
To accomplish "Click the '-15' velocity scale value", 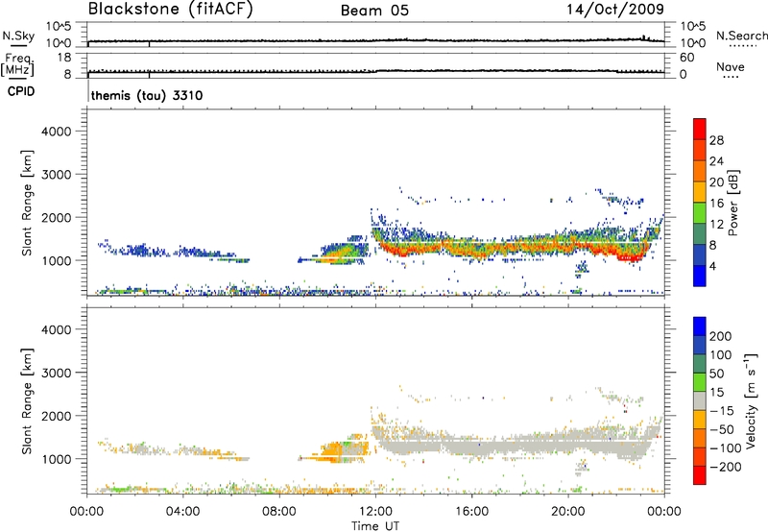I will (x=722, y=411).
